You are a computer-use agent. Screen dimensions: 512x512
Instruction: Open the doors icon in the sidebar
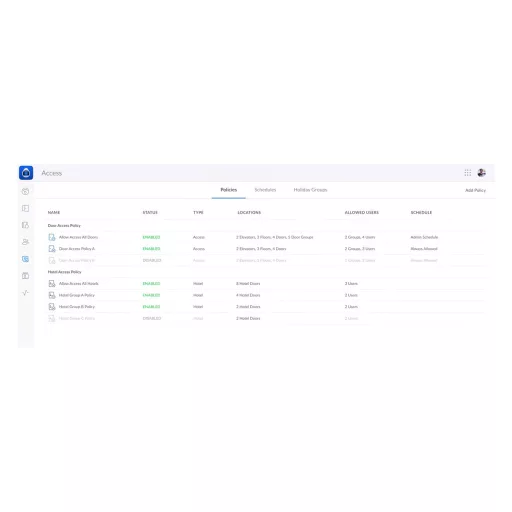click(x=25, y=225)
